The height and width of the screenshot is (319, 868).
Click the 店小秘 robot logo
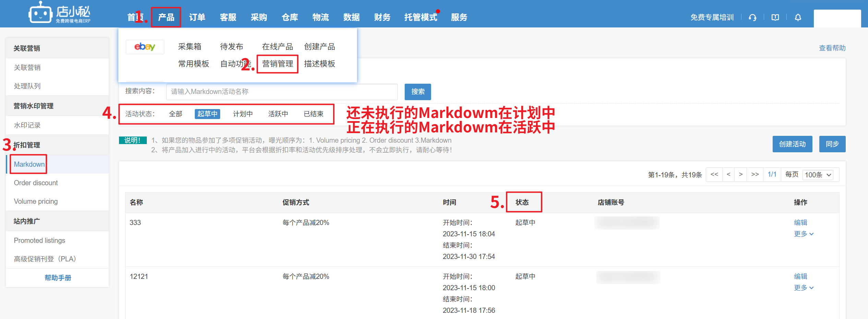(40, 14)
